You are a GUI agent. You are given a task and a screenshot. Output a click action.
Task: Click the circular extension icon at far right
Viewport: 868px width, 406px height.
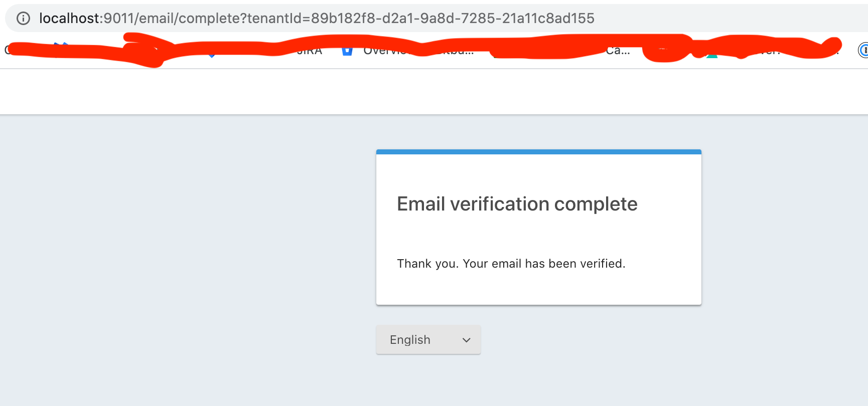864,50
